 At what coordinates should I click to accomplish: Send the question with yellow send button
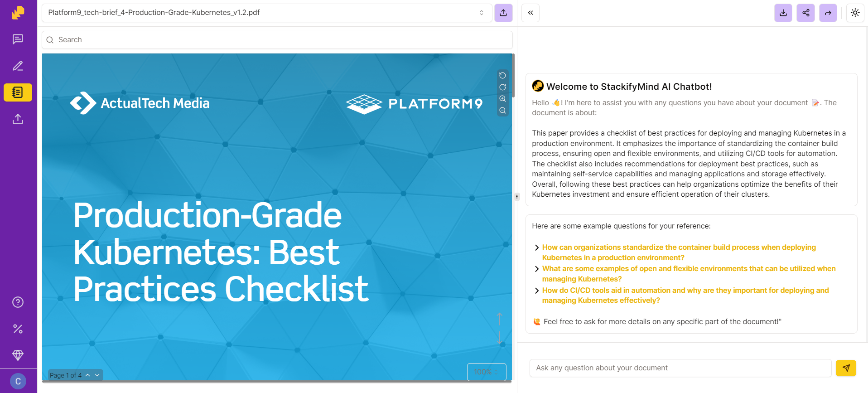click(x=846, y=368)
